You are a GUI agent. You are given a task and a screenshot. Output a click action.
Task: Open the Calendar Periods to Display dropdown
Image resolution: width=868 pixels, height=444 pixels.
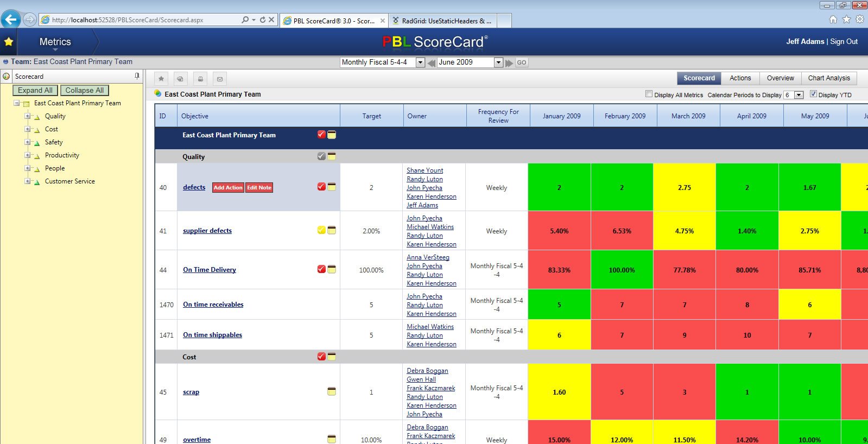pyautogui.click(x=799, y=95)
